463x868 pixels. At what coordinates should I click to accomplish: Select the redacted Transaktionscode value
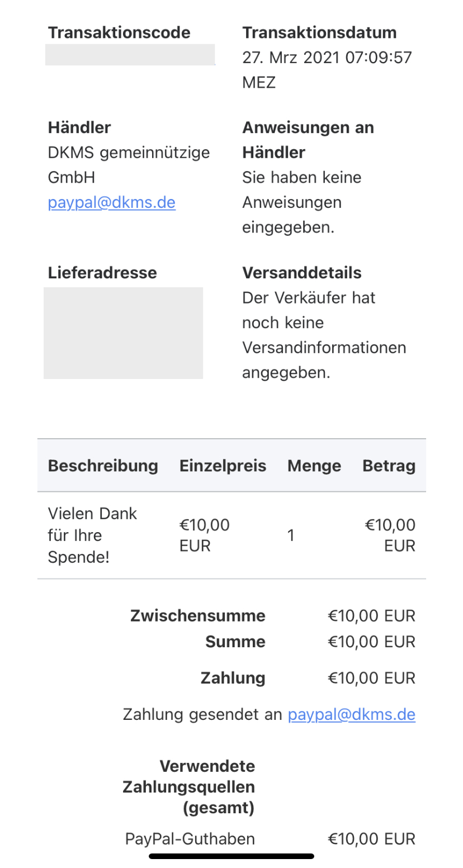tap(130, 55)
